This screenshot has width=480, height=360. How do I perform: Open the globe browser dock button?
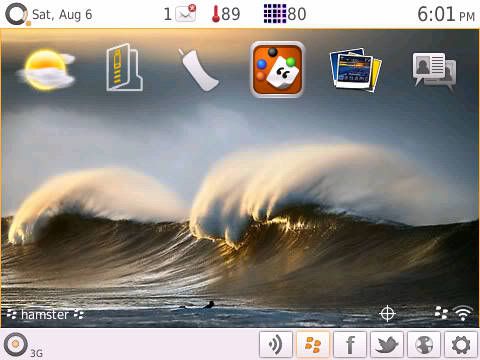[424, 344]
